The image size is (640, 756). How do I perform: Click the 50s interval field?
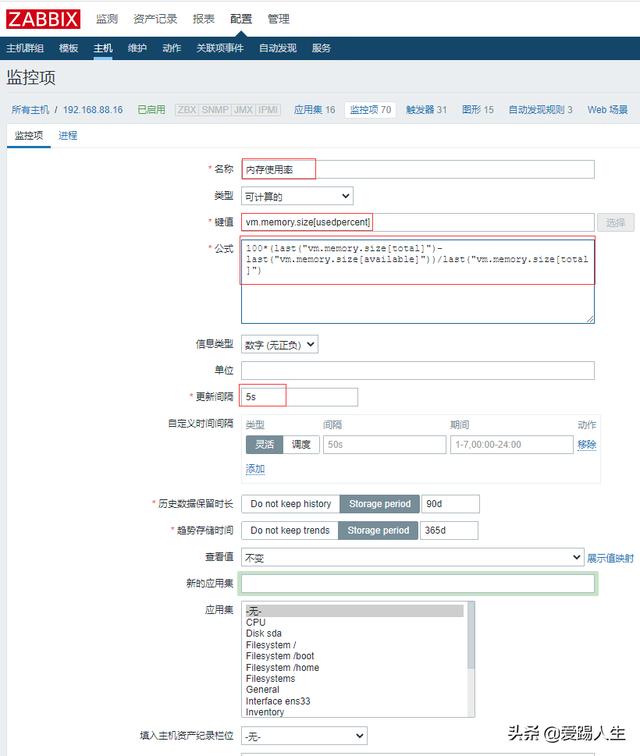click(384, 445)
